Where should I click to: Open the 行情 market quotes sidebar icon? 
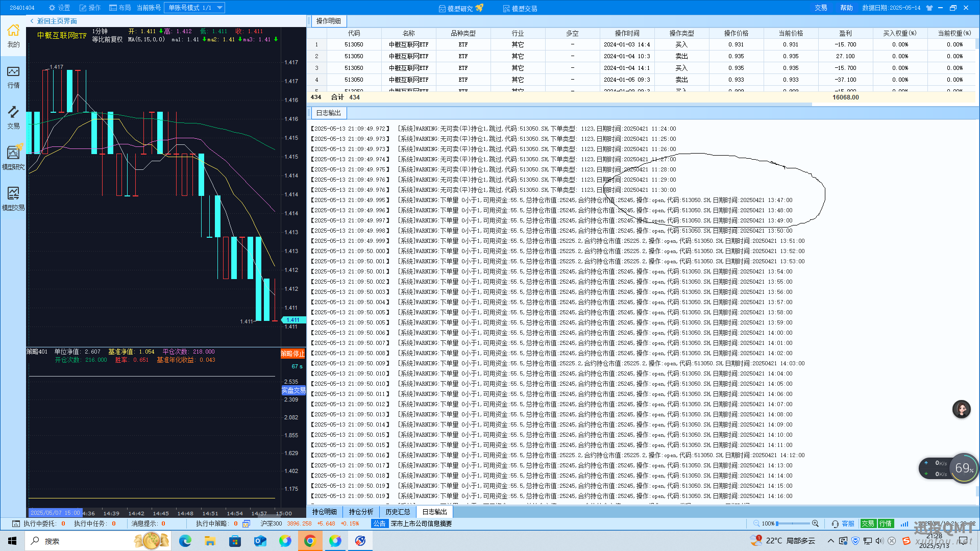pos(13,77)
